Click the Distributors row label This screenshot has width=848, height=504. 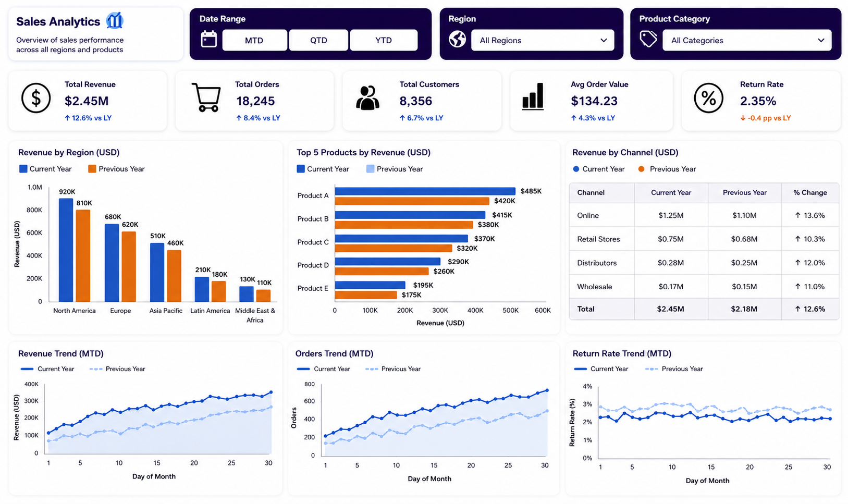point(597,263)
